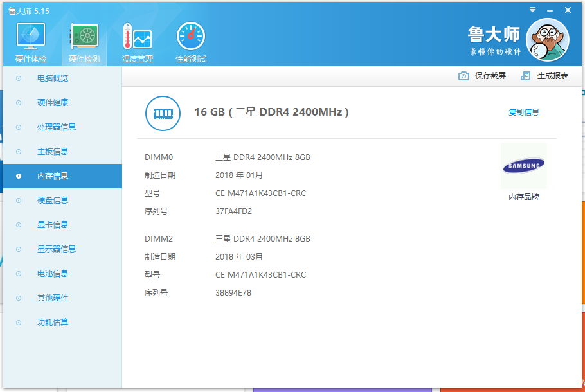Screen dimensions: 585x392
Task: Select 主板信息 in the sidebar
Action: click(63, 152)
